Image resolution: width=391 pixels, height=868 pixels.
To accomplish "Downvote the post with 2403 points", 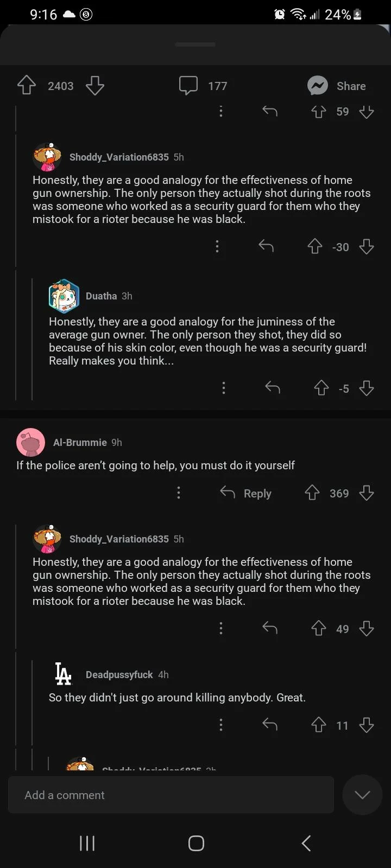I will coord(95,86).
